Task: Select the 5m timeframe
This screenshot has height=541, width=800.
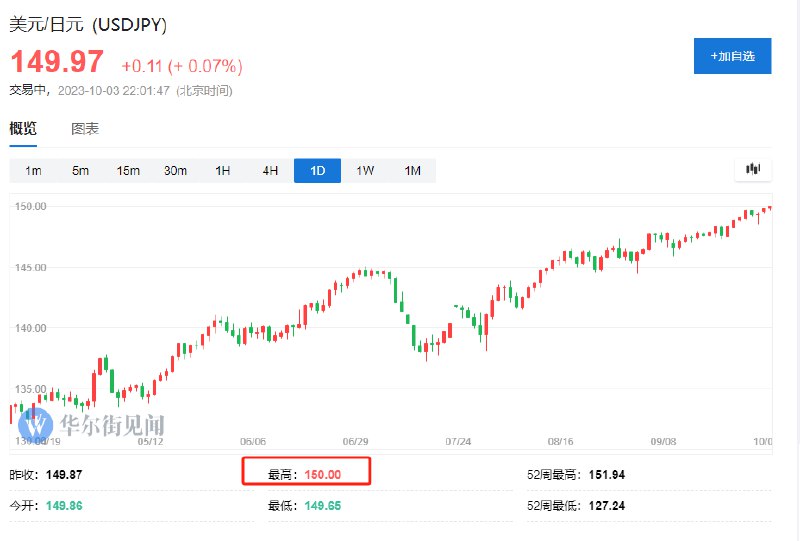Action: 81,170
